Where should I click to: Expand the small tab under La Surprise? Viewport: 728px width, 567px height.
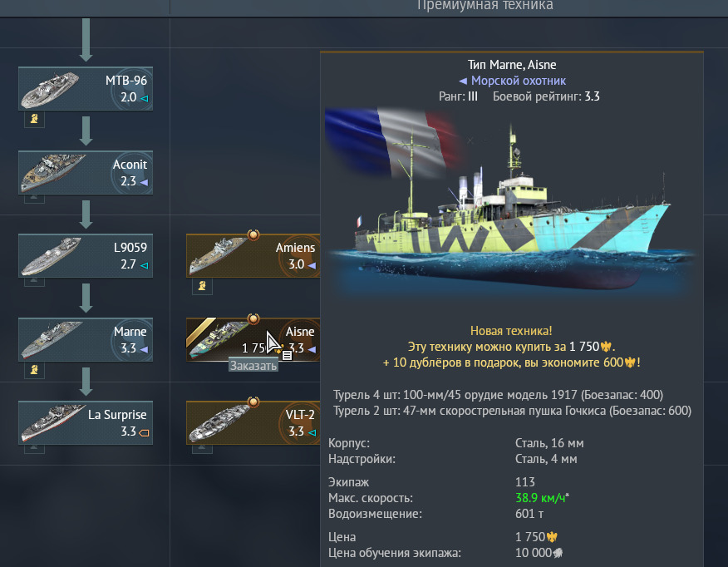click(x=34, y=449)
